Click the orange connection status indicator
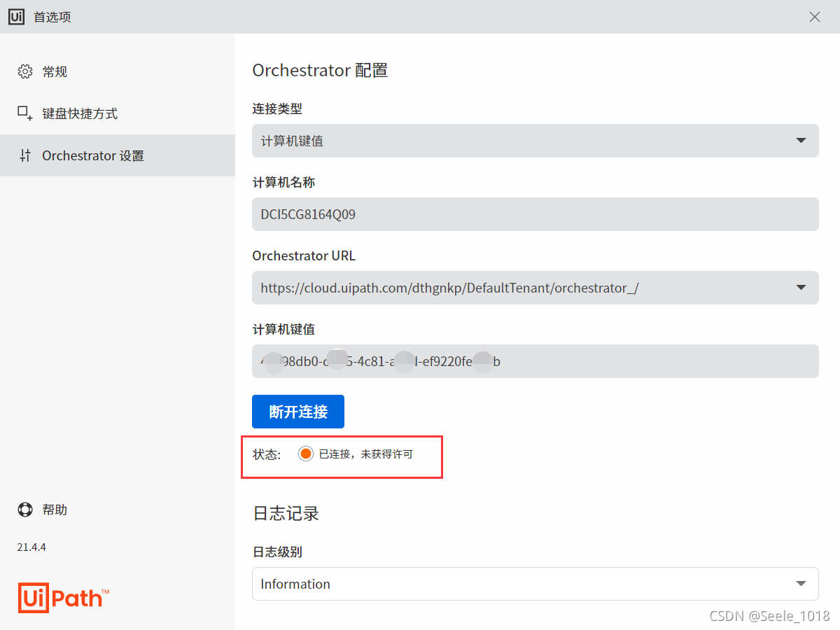This screenshot has width=840, height=630. click(x=305, y=454)
